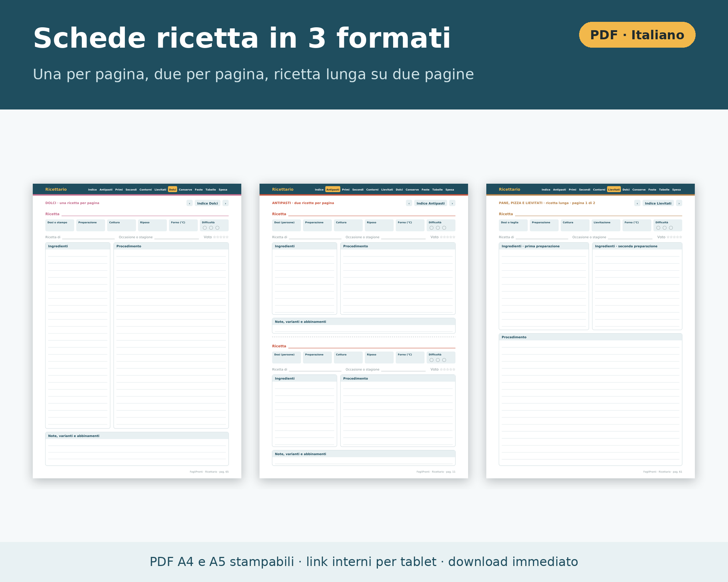Click the PDF · Italiano badge
The image size is (728, 582).
[x=637, y=35]
